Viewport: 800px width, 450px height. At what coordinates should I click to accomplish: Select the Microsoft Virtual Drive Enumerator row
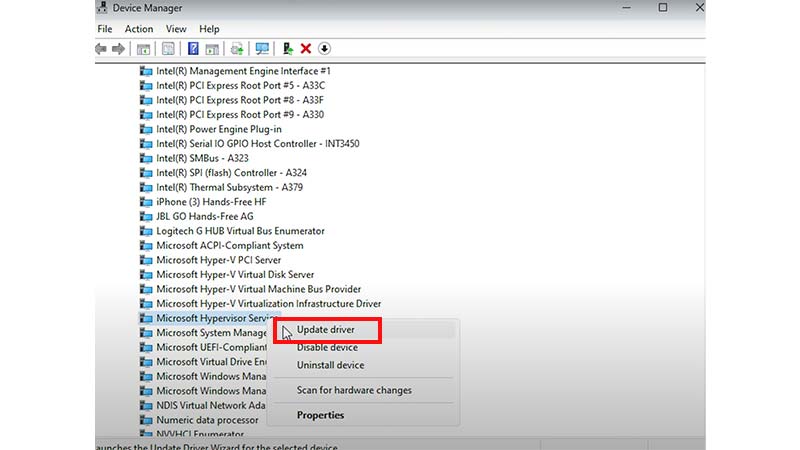click(211, 362)
